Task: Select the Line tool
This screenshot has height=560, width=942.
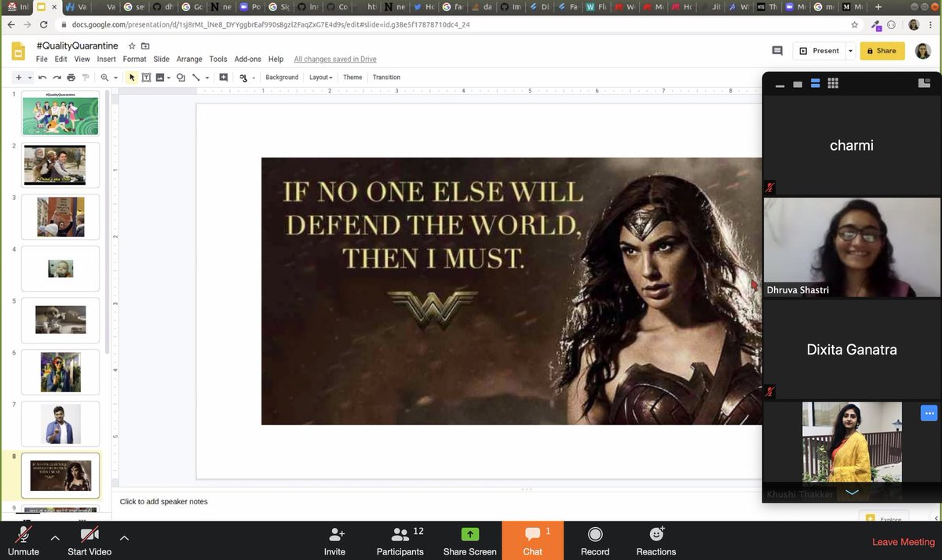Action: pyautogui.click(x=196, y=78)
